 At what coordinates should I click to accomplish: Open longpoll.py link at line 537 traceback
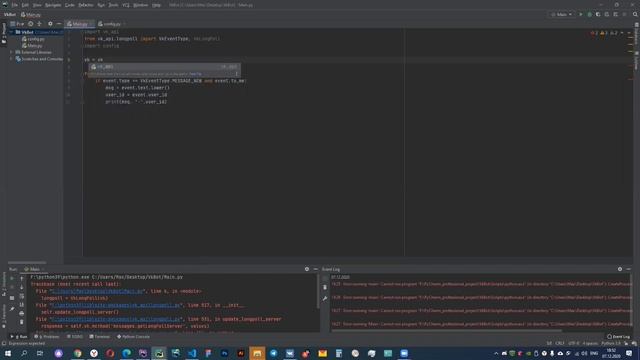pos(116,305)
